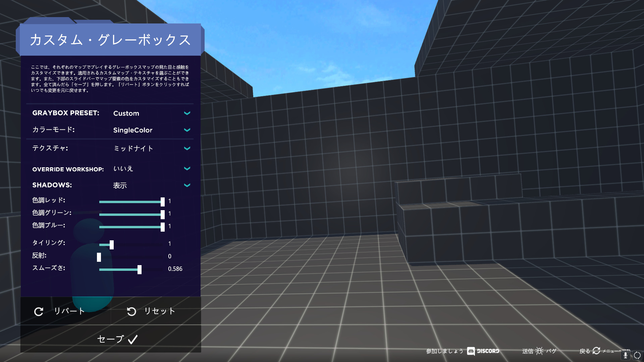Image resolution: width=644 pixels, height=362 pixels.
Task: Click the 反射 reflection slider handle
Action: (x=99, y=257)
